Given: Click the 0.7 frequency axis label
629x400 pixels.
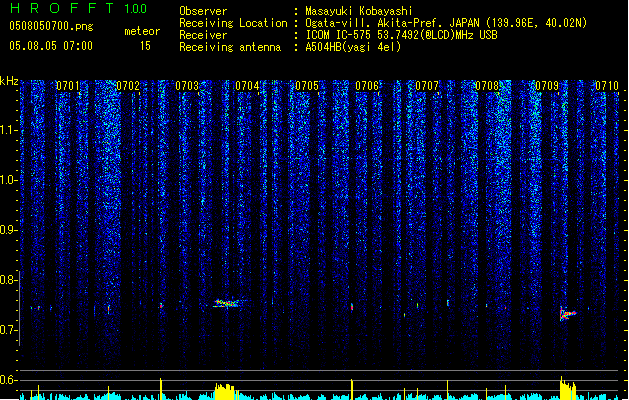Looking at the screenshot, I should 9,330.
